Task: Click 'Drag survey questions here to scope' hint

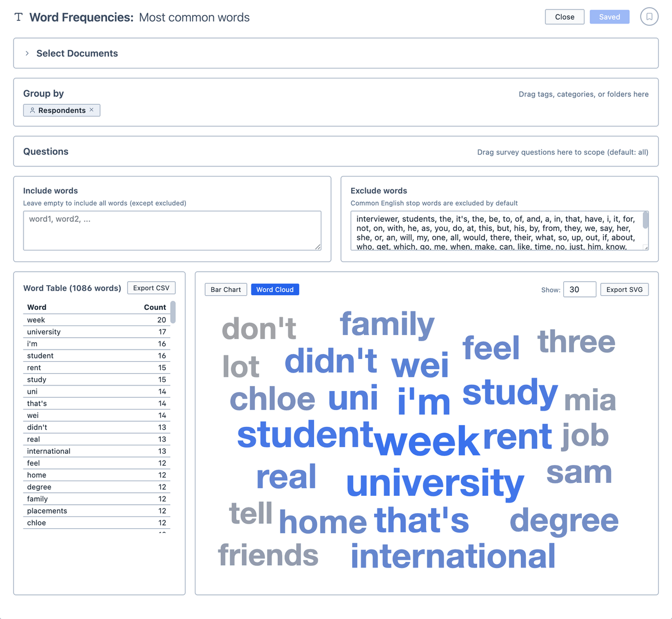Action: (x=563, y=152)
